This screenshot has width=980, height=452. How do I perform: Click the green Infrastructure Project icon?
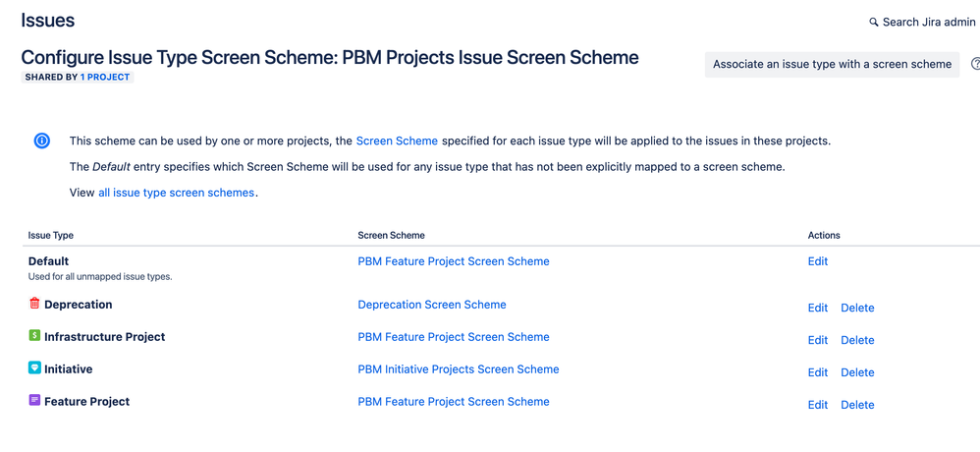(34, 336)
